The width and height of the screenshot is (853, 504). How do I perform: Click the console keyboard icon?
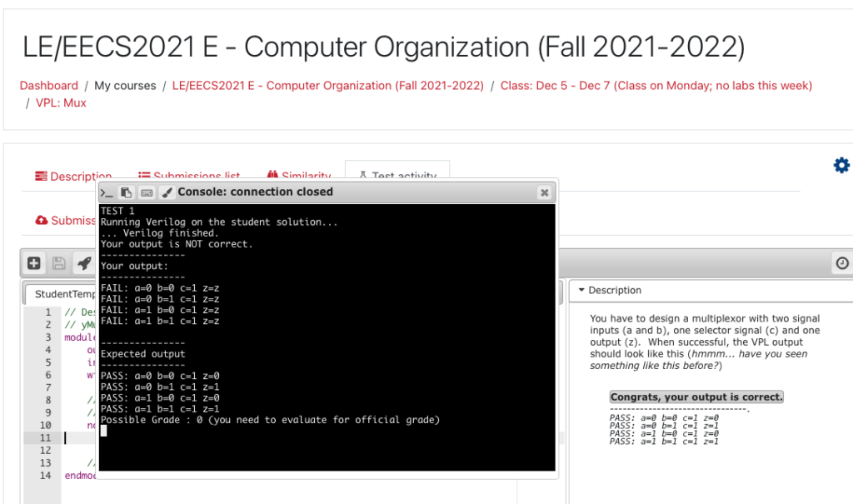point(147,192)
